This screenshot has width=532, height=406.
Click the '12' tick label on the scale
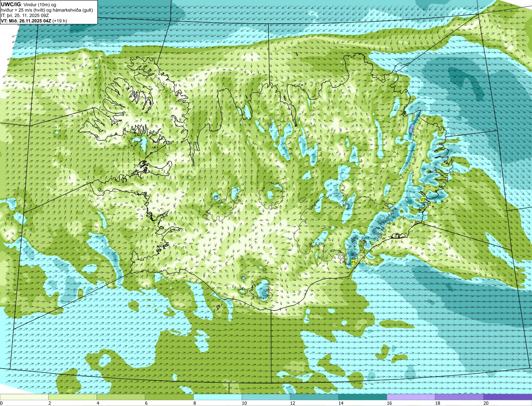(x=293, y=403)
